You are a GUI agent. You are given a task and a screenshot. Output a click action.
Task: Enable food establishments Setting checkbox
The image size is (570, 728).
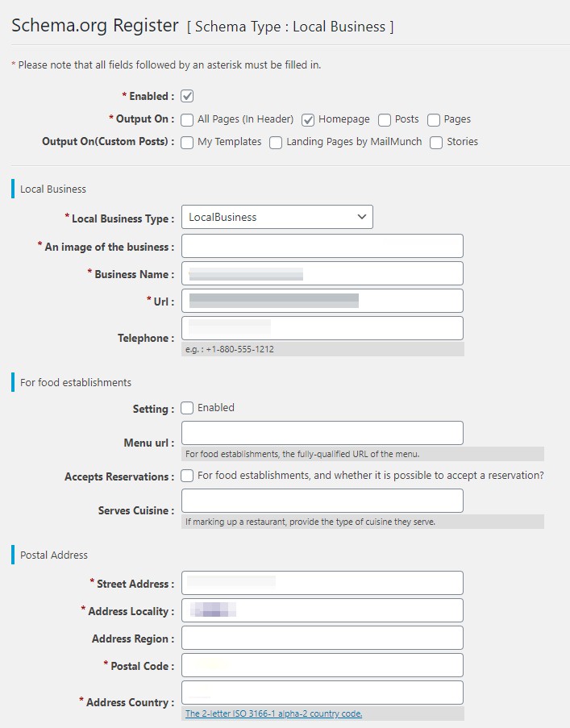point(187,408)
